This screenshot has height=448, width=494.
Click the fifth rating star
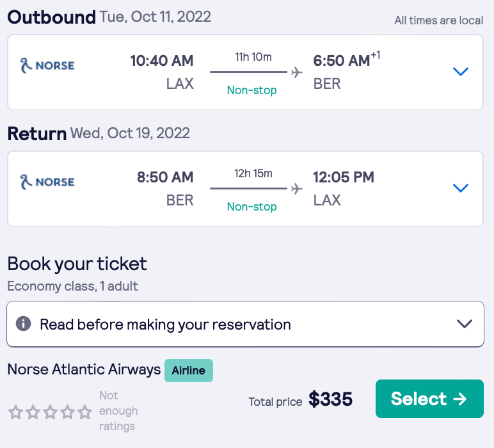[x=85, y=412]
